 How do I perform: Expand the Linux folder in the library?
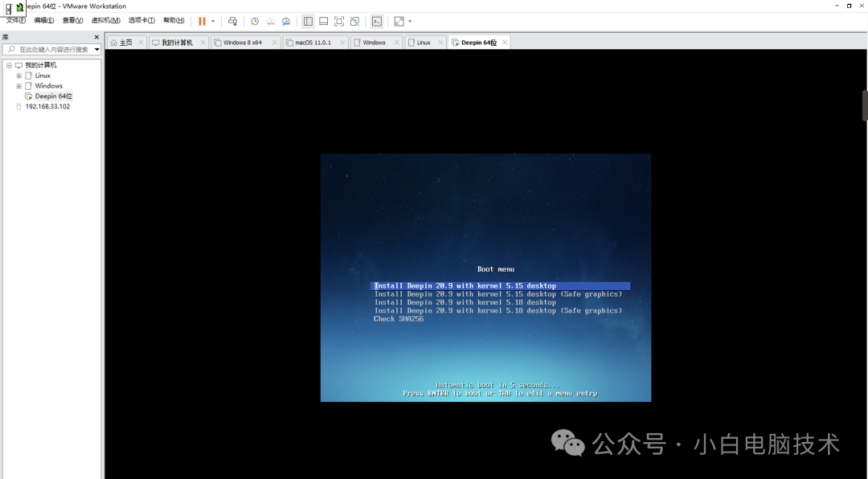pyautogui.click(x=18, y=76)
